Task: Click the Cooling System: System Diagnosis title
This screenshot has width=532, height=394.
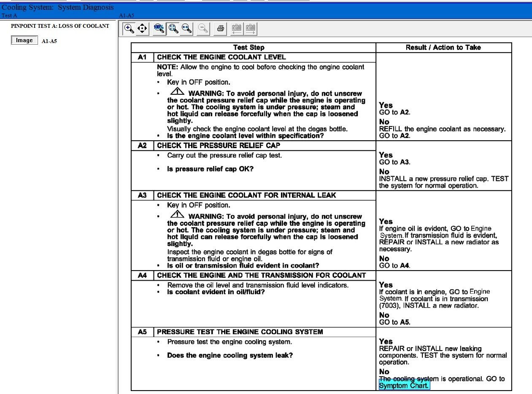Action: coord(58,8)
